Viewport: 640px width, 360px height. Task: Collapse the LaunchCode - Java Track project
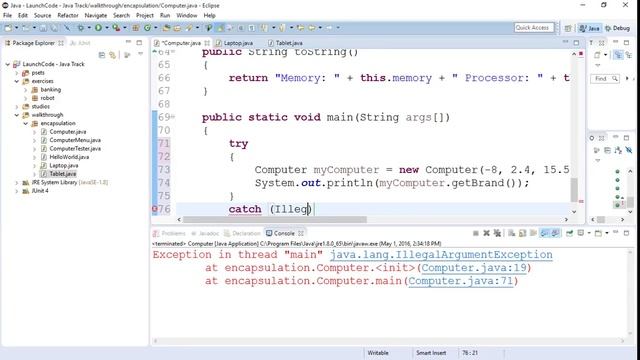click(8, 64)
